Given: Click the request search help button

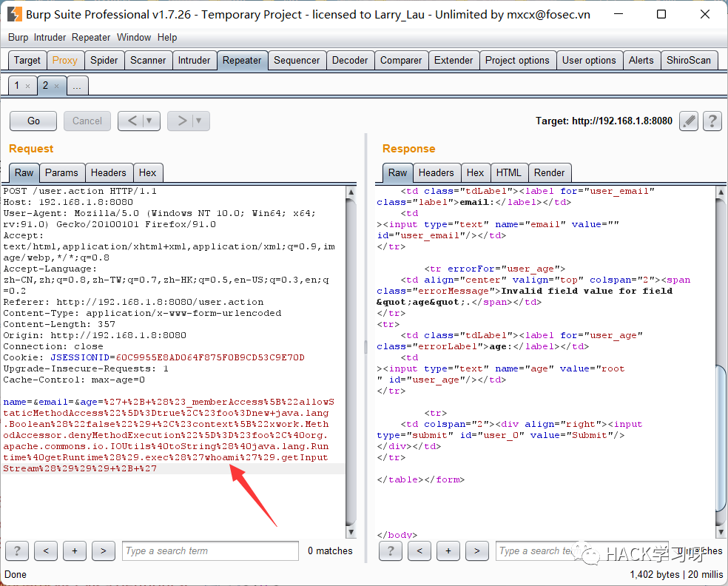Looking at the screenshot, I should pos(17,550).
